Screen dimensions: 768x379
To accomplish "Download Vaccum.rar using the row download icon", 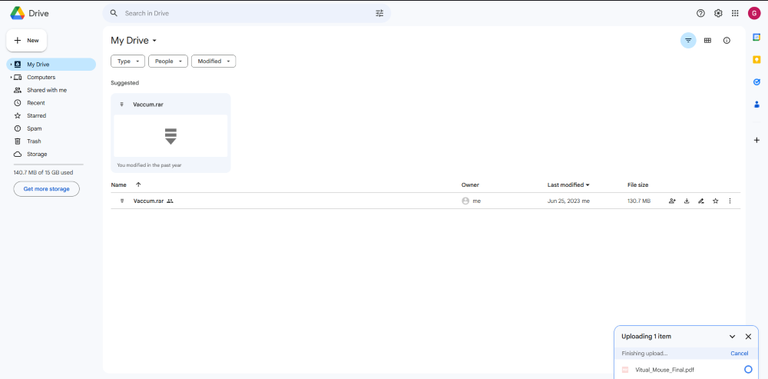I will [687, 201].
